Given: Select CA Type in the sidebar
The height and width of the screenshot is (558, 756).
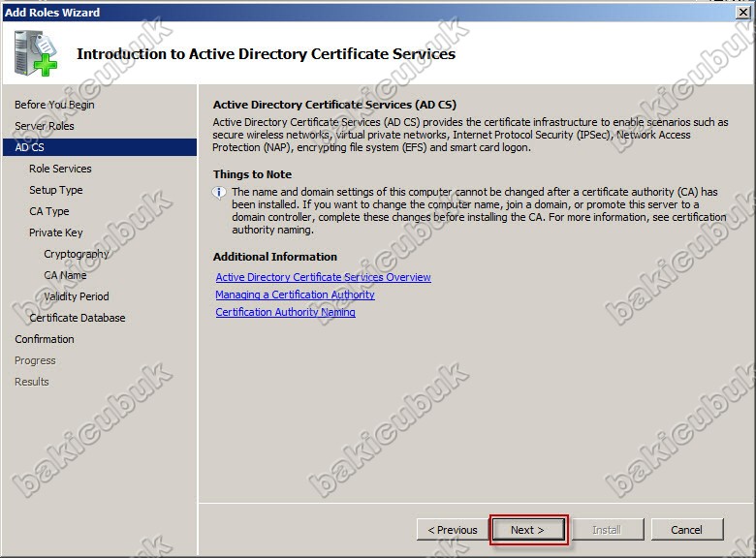Looking at the screenshot, I should [49, 211].
